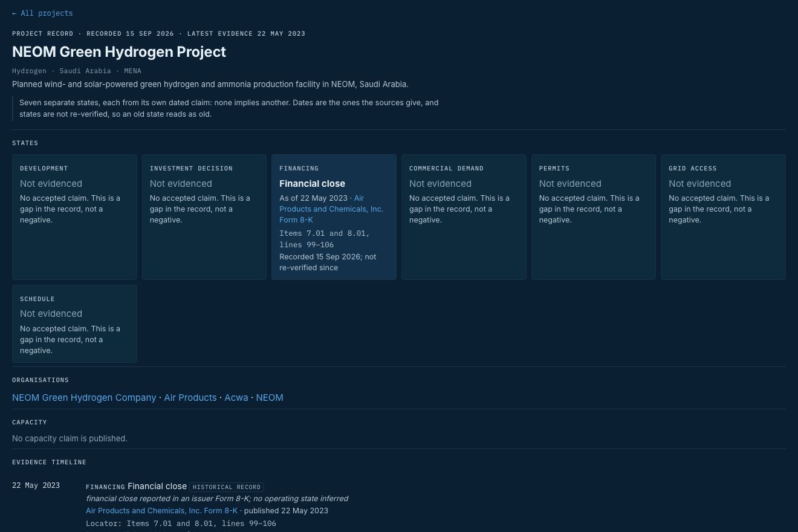Click the '22 May 2023' timeline date
The image size is (798, 532).
pos(36,485)
